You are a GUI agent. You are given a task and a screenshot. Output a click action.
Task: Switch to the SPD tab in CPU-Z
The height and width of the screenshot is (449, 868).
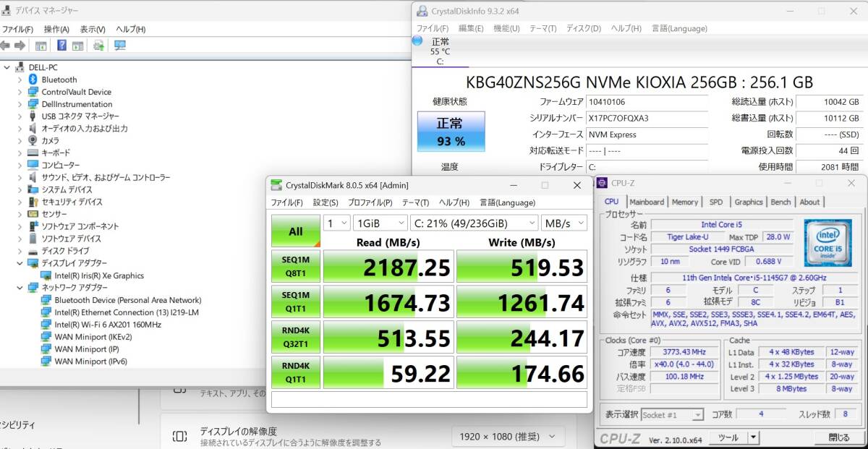click(x=715, y=202)
